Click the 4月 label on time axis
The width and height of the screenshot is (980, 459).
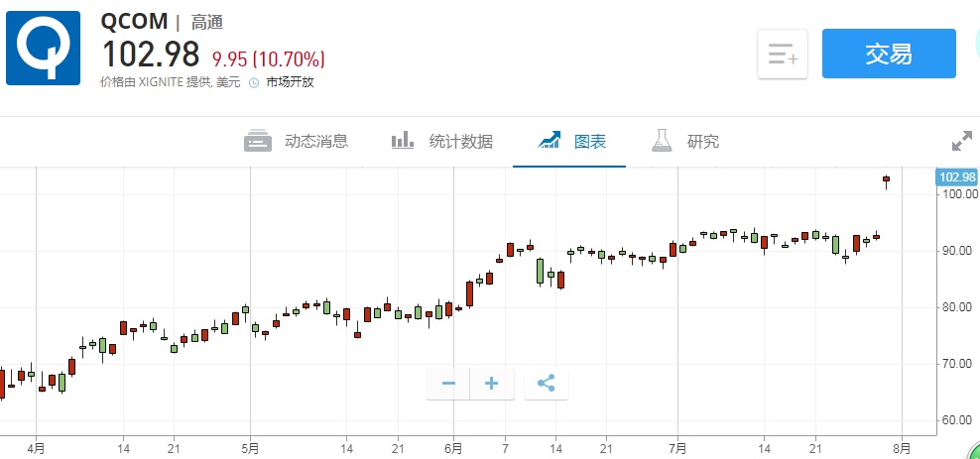pos(36,447)
